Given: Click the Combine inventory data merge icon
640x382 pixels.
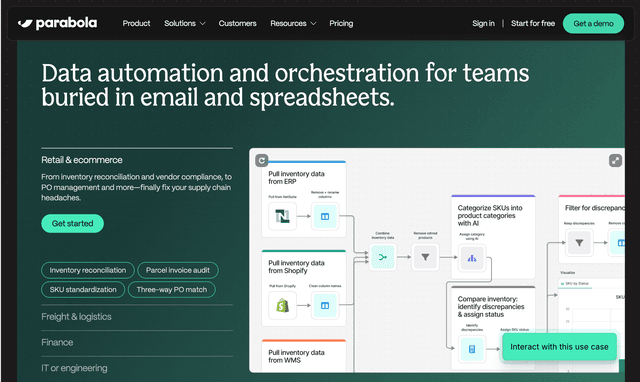Looking at the screenshot, I should (x=383, y=257).
